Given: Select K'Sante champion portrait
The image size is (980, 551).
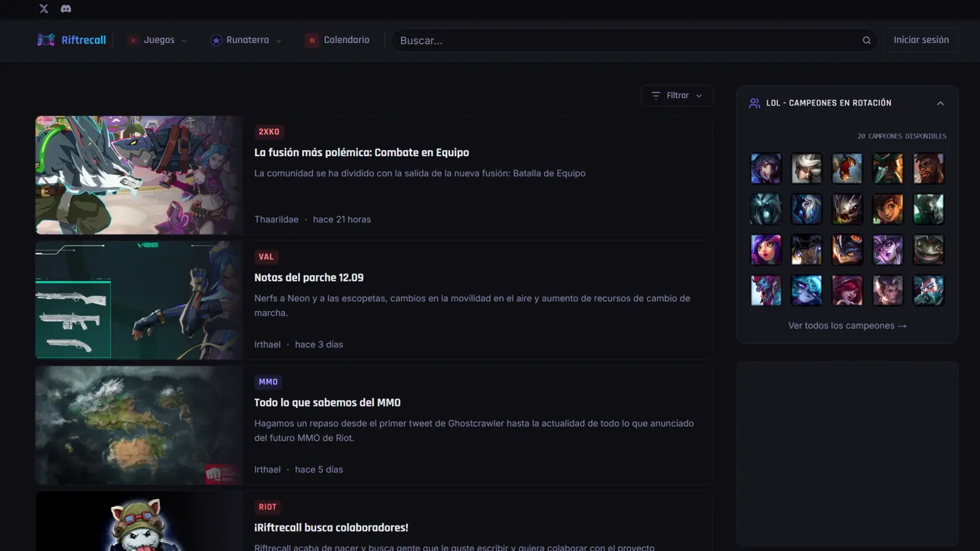Looking at the screenshot, I should tap(929, 168).
